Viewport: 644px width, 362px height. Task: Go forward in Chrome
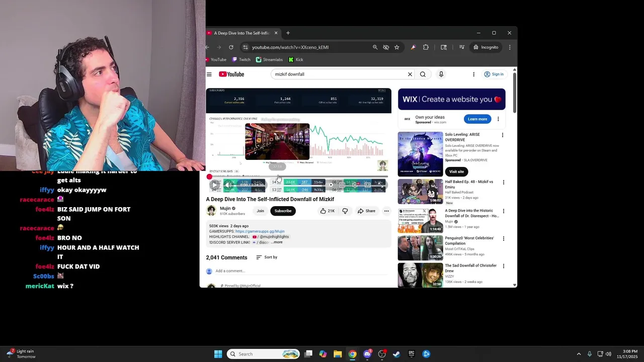click(x=219, y=47)
